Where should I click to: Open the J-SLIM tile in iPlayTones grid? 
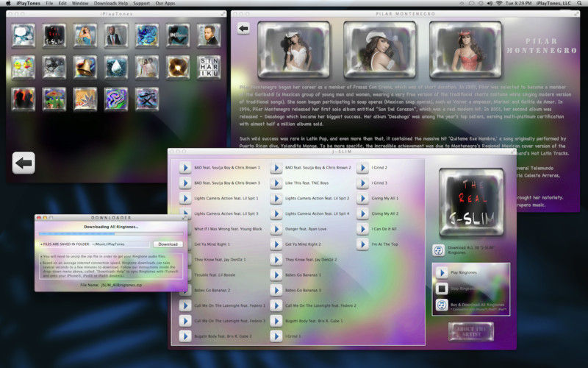(54, 35)
